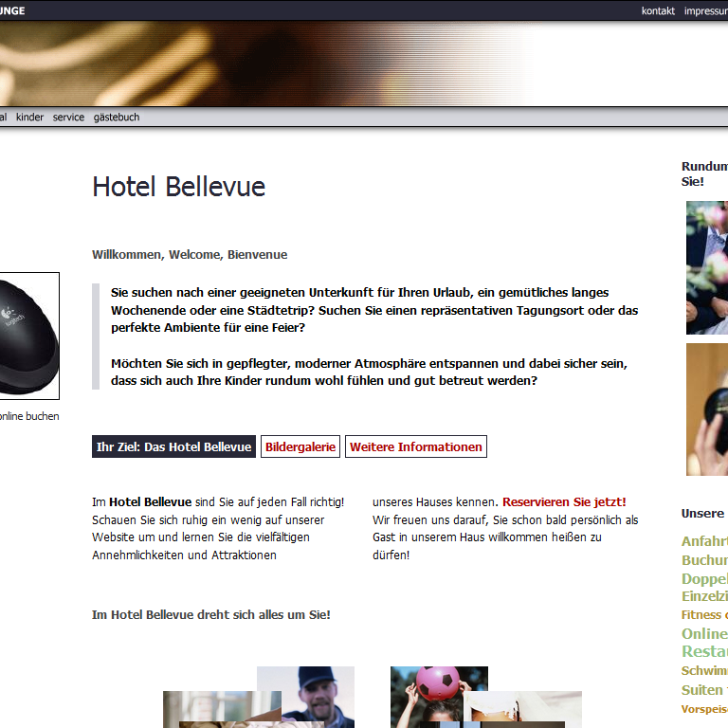Click the Logitech mouse product image

tap(29, 336)
